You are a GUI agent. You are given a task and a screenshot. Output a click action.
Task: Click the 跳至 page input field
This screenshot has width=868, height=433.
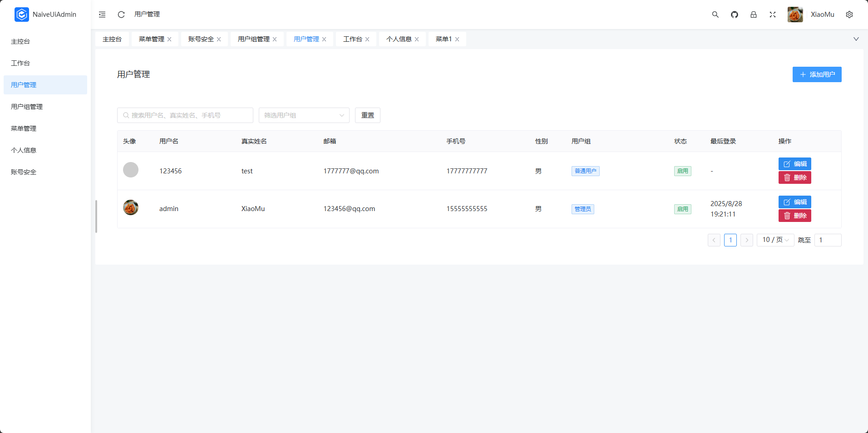[x=828, y=240]
